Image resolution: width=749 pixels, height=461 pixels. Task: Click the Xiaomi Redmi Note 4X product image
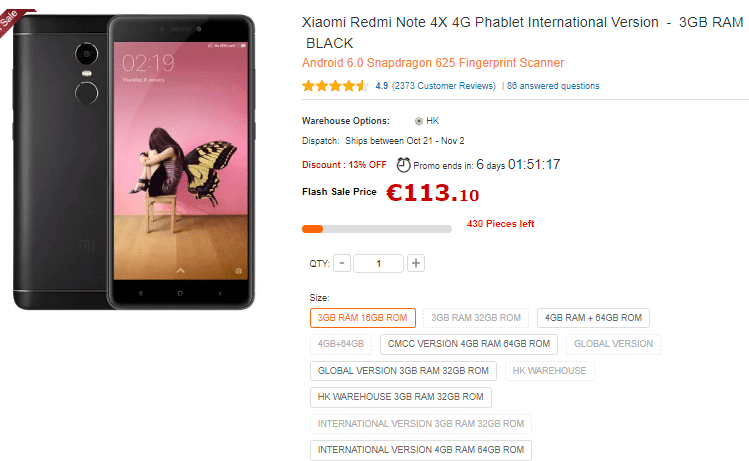pos(134,162)
